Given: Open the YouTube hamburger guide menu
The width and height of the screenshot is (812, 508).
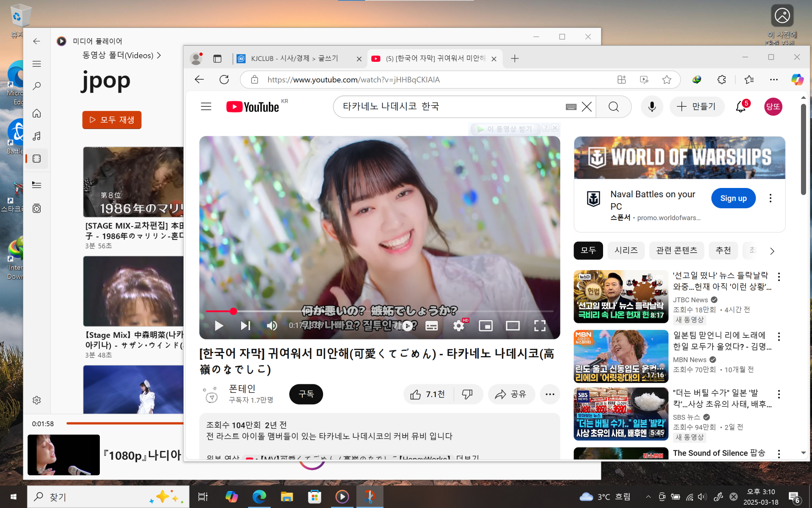Looking at the screenshot, I should [206, 107].
